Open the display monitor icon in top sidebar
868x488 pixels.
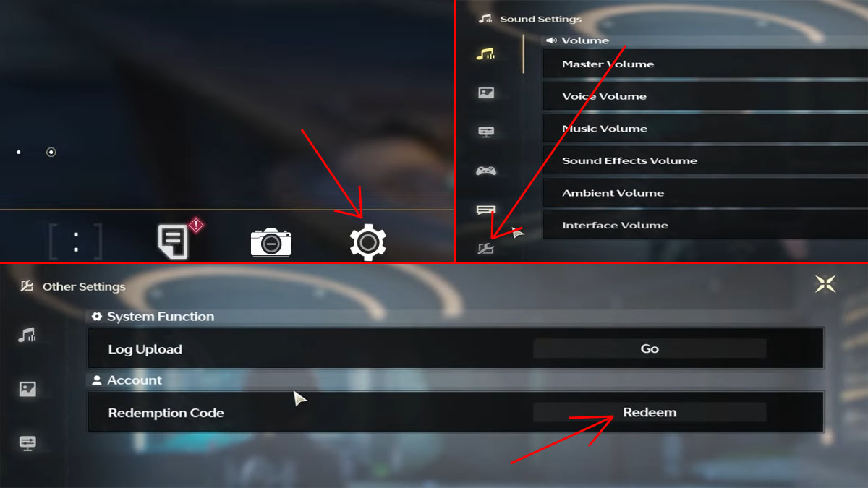[x=486, y=132]
